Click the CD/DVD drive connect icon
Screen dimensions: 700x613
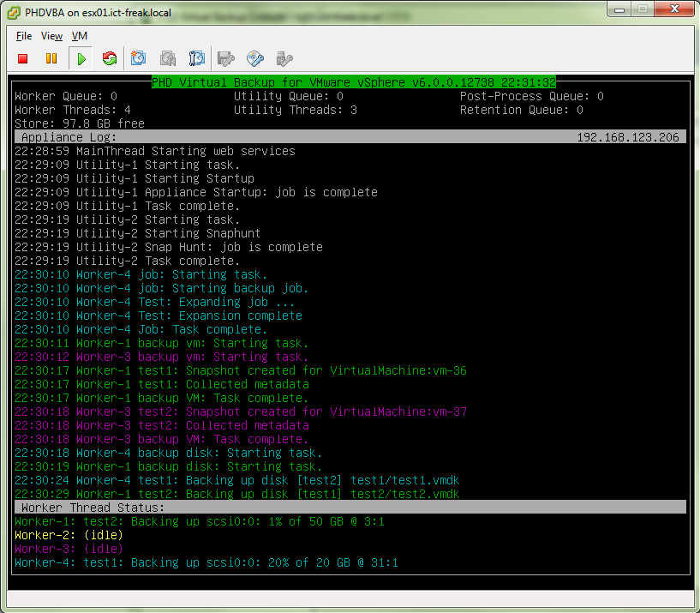255,58
